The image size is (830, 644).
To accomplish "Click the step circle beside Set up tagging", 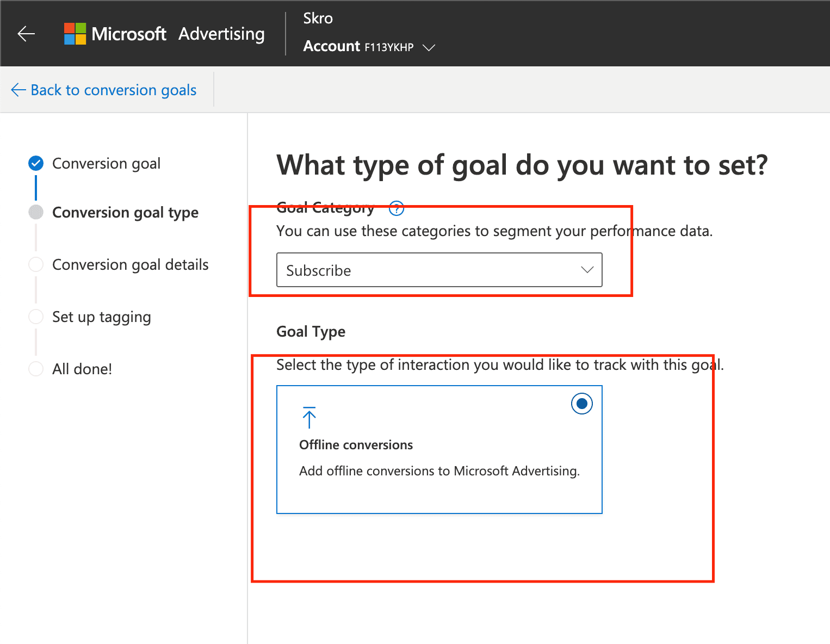I will [36, 317].
